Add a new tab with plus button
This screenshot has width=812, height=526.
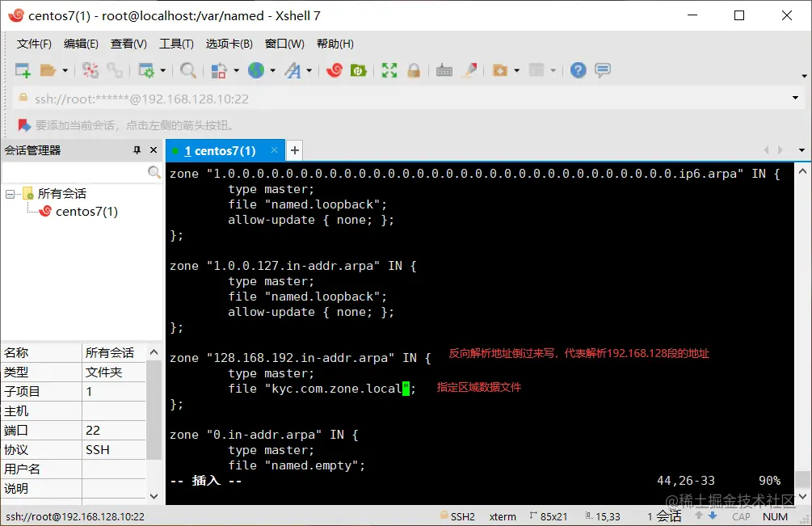tap(295, 150)
